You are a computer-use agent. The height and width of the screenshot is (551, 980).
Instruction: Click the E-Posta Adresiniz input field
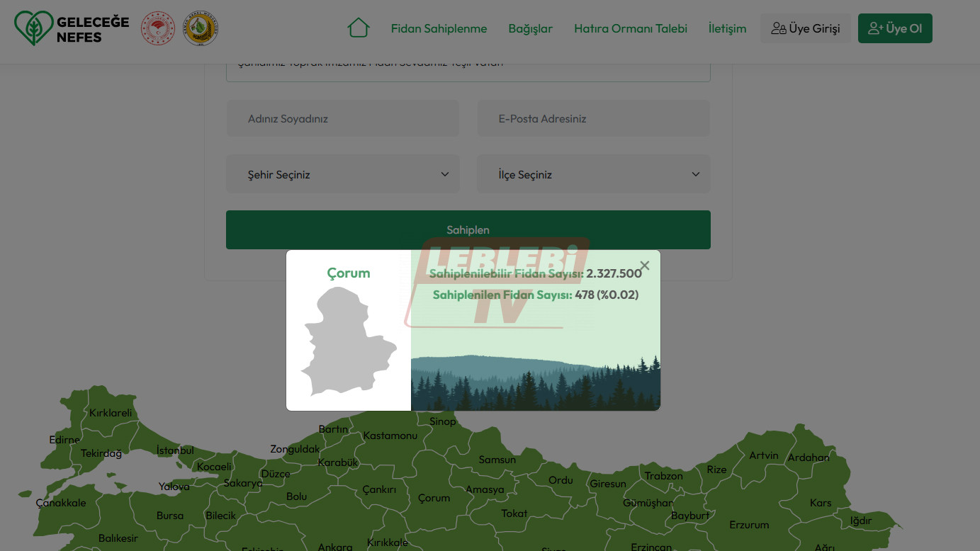593,119
